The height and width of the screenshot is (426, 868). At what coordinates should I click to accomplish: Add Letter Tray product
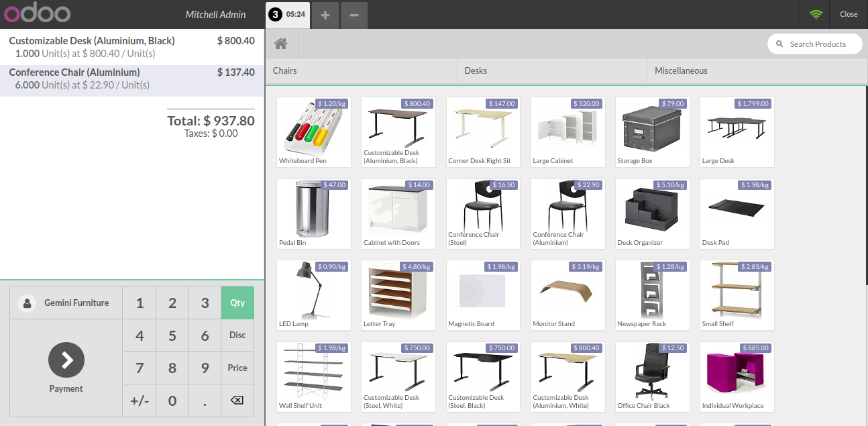coord(398,295)
